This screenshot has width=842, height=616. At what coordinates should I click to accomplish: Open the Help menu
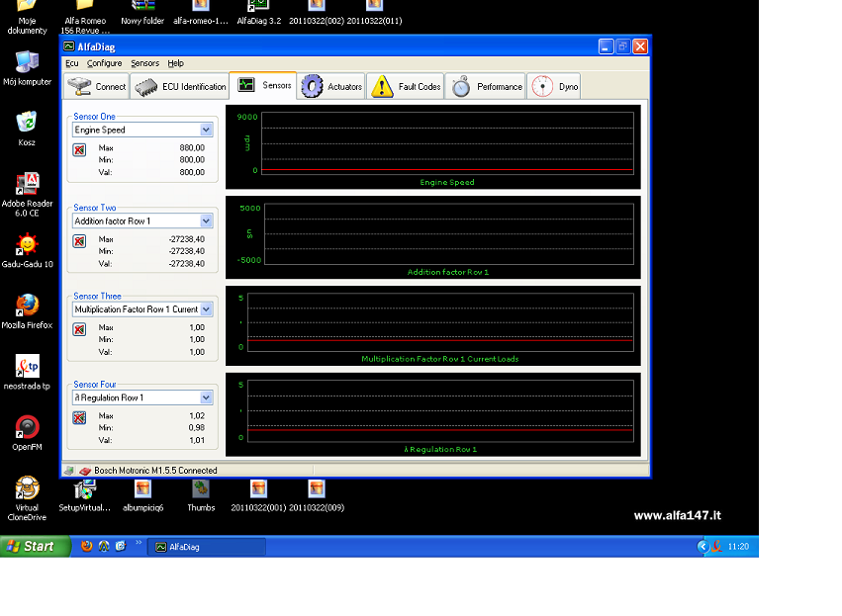pyautogui.click(x=176, y=63)
